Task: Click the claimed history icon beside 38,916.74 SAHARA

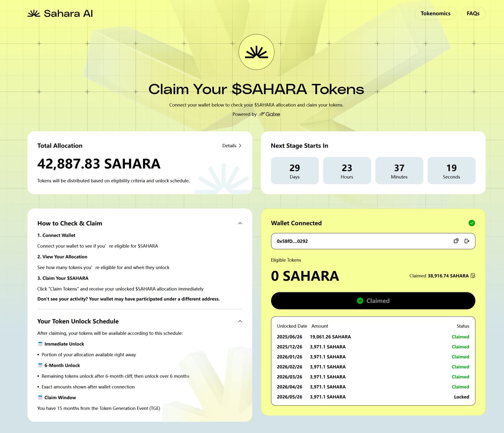Action: click(473, 276)
